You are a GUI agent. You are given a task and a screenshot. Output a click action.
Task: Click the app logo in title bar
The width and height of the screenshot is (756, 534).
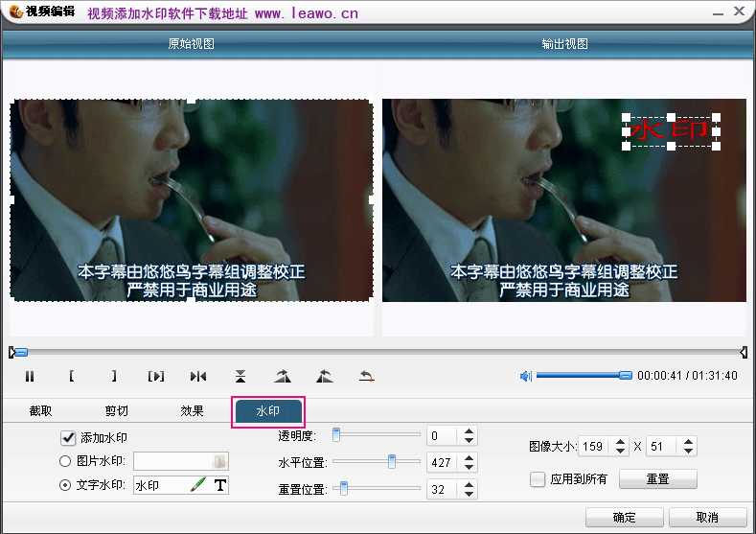(15, 12)
